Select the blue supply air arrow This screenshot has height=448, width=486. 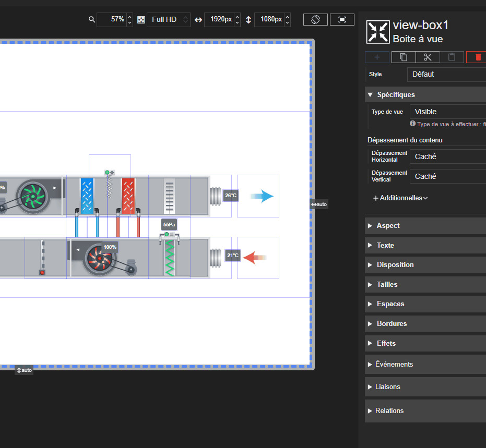pos(262,196)
